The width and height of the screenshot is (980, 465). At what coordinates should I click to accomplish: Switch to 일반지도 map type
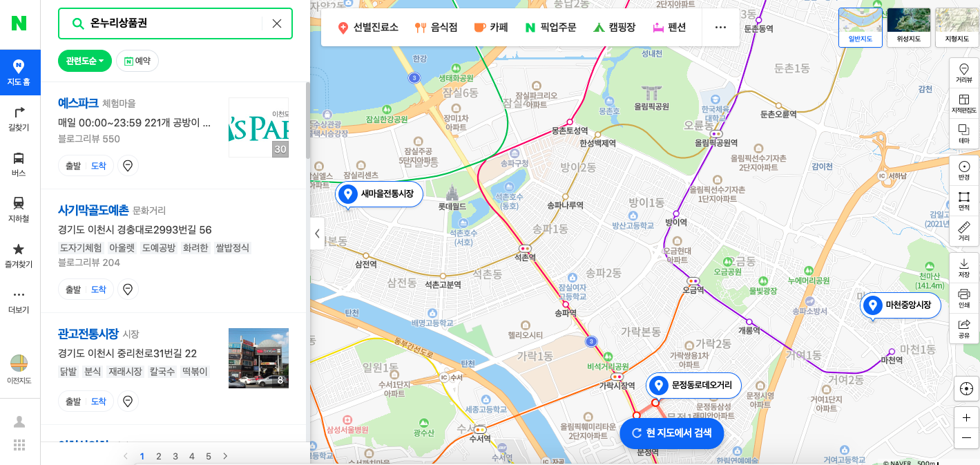pyautogui.click(x=860, y=28)
